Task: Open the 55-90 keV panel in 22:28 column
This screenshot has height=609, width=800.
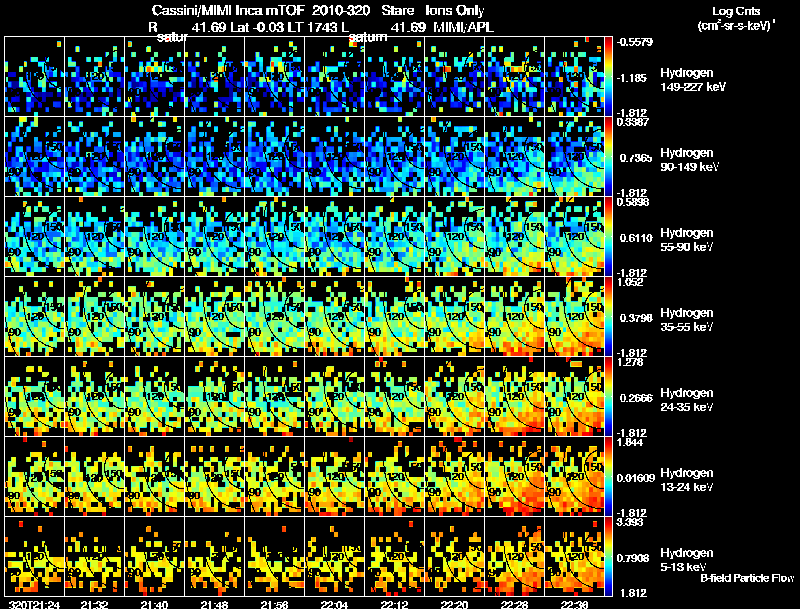Action: [514, 237]
